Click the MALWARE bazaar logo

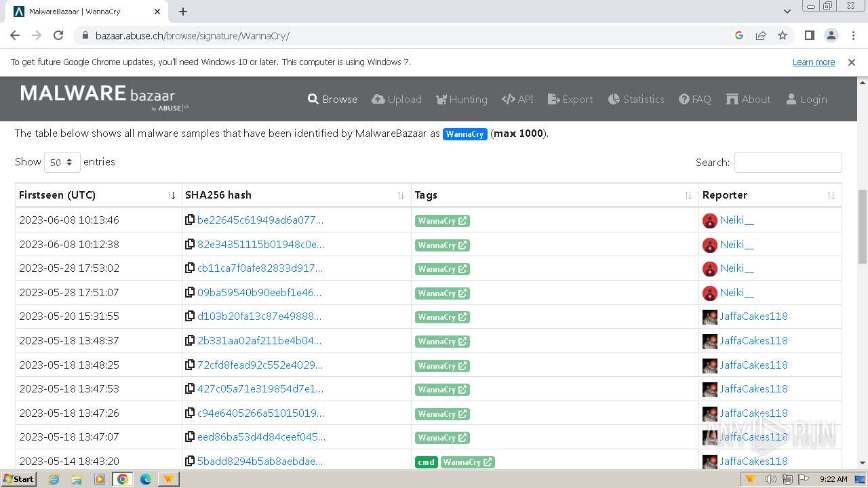pyautogui.click(x=104, y=97)
